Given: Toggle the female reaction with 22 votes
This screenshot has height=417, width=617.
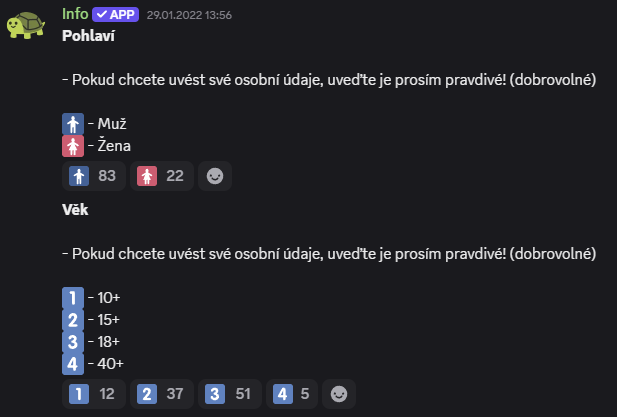Looking at the screenshot, I should (x=162, y=176).
